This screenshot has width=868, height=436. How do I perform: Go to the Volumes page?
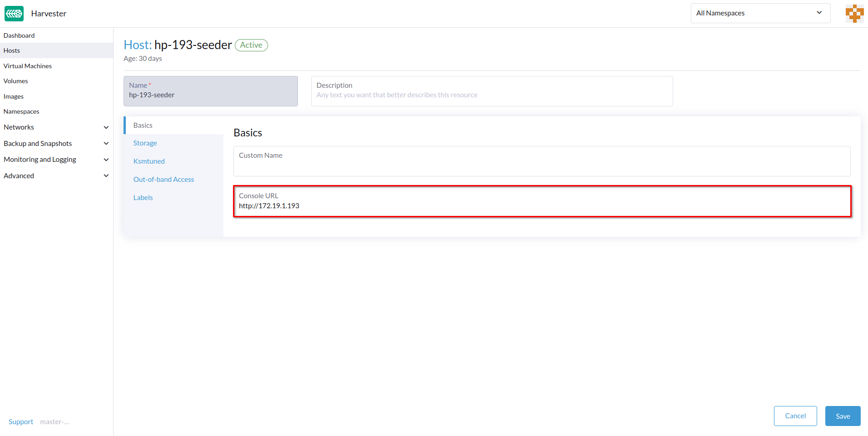tap(15, 80)
